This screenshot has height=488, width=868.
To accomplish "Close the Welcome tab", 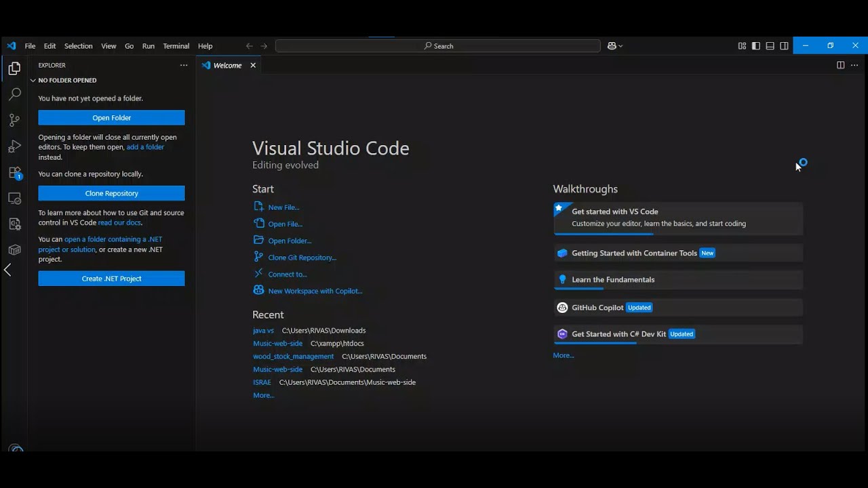I will tap(253, 65).
